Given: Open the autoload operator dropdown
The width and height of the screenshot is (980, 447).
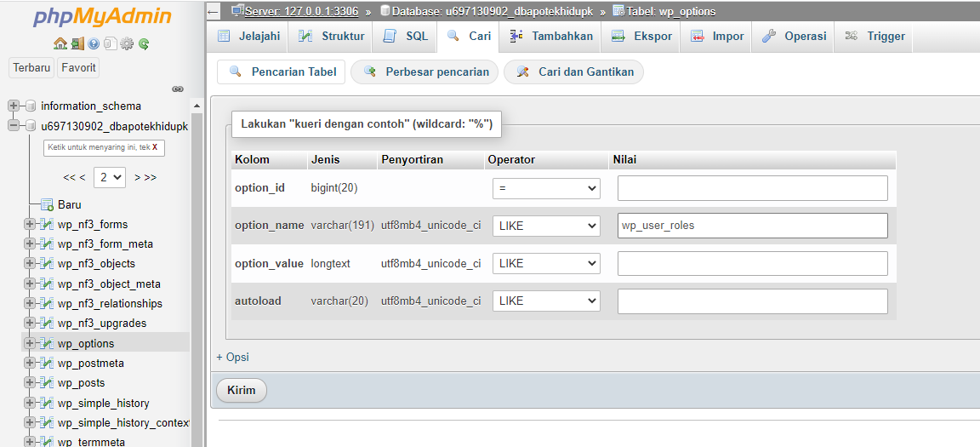Looking at the screenshot, I should 546,301.
